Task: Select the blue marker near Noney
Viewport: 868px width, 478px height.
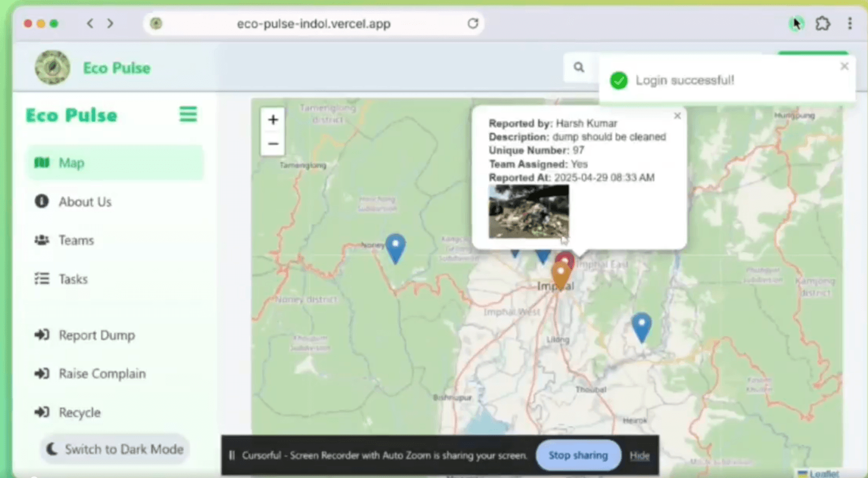Action: tap(396, 247)
